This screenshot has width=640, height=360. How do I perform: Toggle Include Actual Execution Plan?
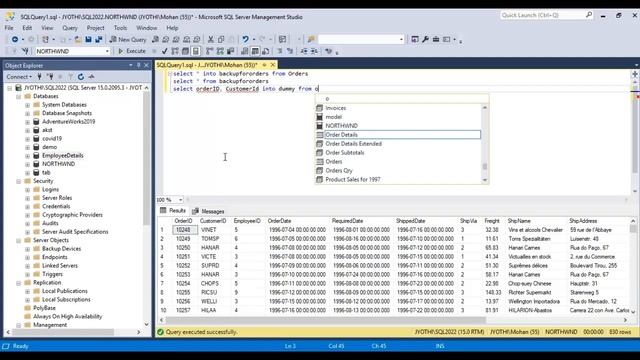point(210,51)
